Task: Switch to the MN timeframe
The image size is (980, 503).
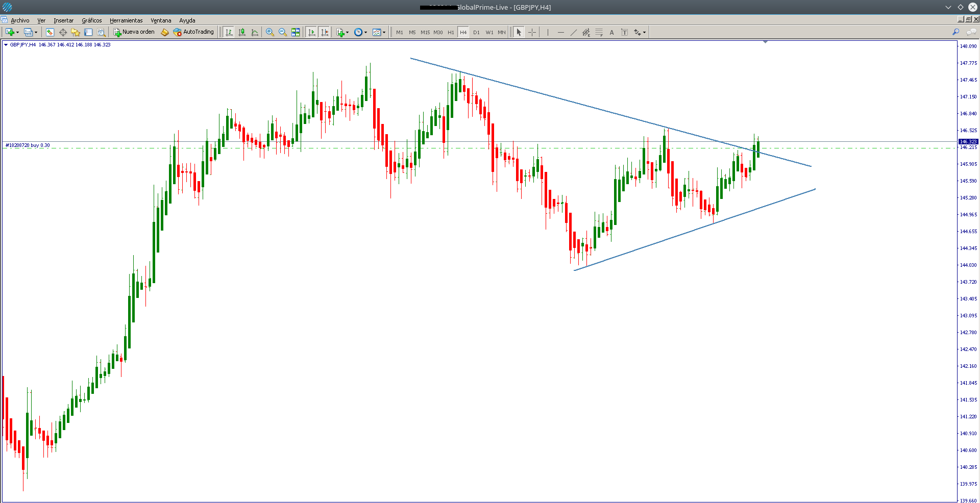Action: 502,32
